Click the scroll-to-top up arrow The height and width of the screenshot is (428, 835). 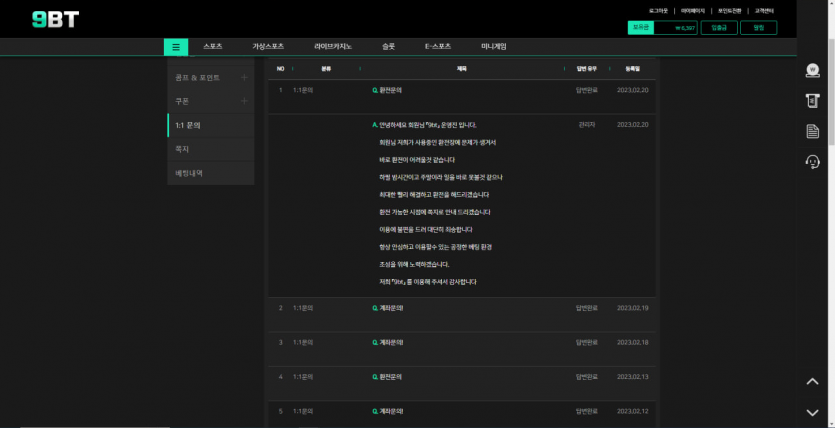[812, 381]
